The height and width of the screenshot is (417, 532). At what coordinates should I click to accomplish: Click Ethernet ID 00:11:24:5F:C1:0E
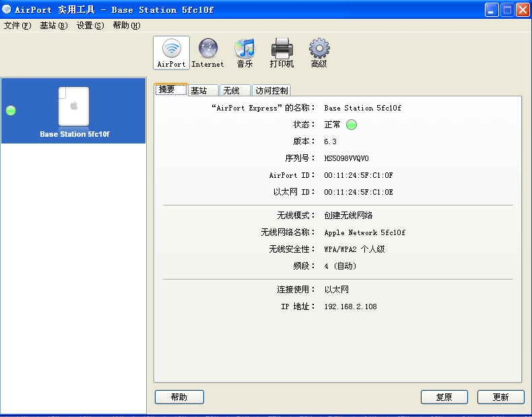pyautogui.click(x=358, y=192)
